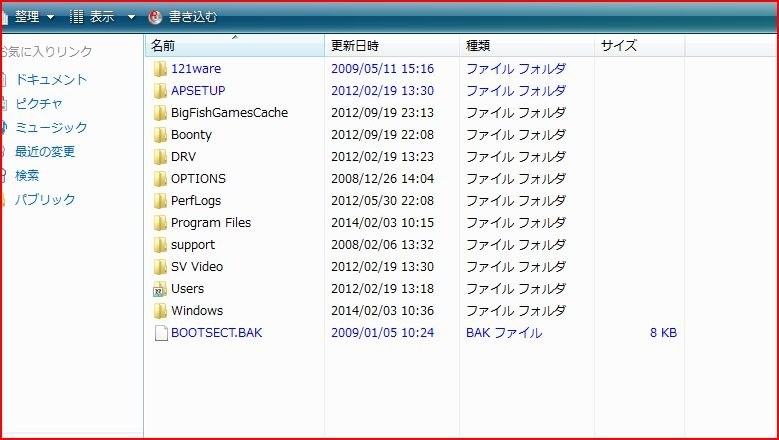Select the DRV folder icon
Viewport: 779px width, 440px height.
[x=160, y=157]
